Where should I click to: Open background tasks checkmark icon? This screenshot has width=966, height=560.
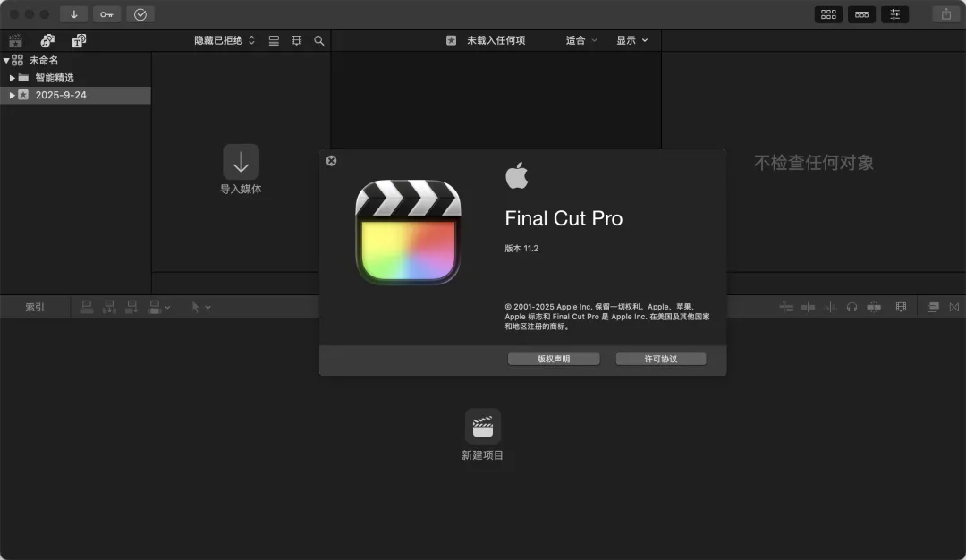140,14
